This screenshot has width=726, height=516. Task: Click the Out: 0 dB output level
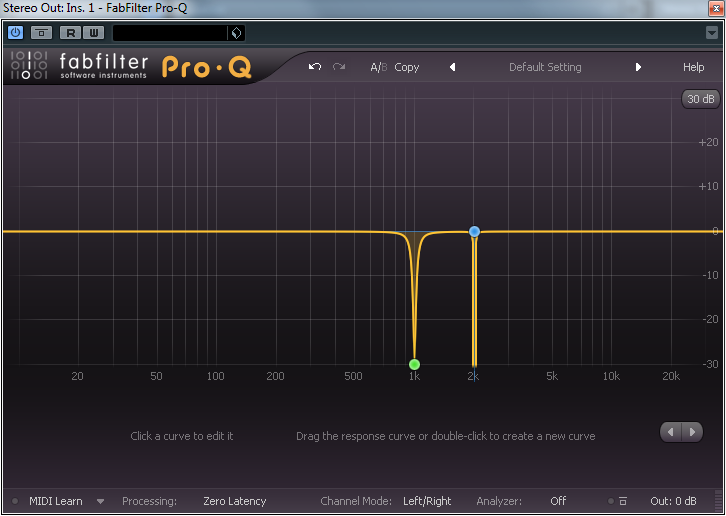[x=673, y=501]
